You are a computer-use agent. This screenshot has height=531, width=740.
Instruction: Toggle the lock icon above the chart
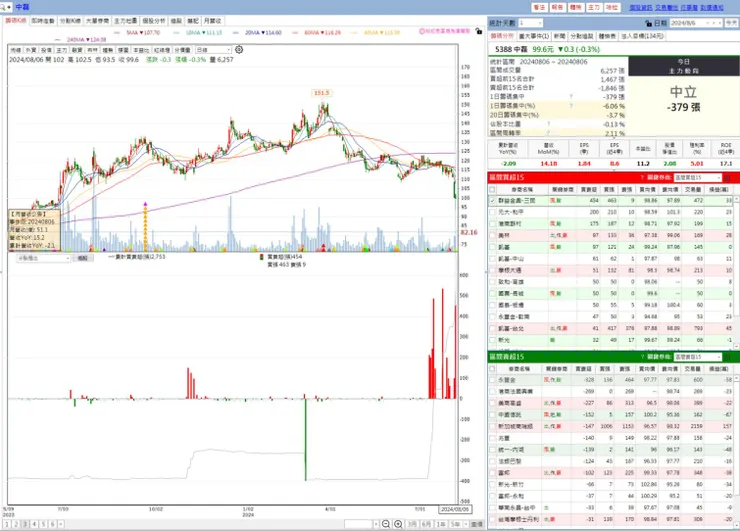pyautogui.click(x=479, y=31)
